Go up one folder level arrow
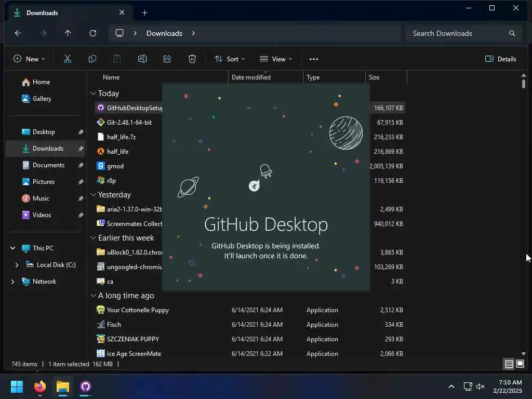Image resolution: width=532 pixels, height=399 pixels. [68, 33]
